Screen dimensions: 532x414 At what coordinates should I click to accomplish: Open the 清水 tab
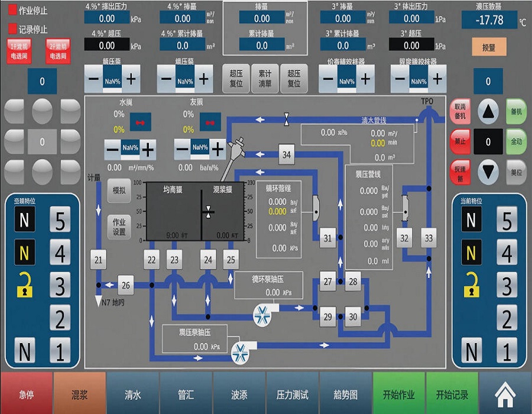point(133,393)
